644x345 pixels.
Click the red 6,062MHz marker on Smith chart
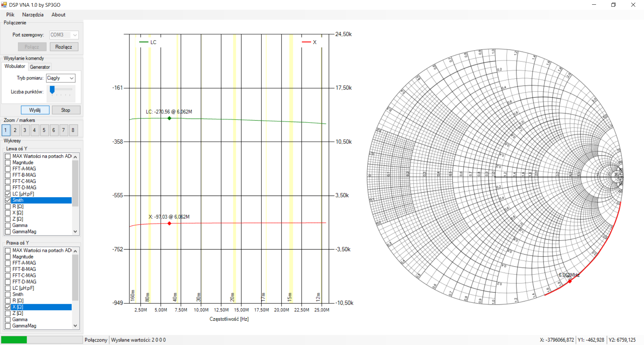click(x=570, y=281)
